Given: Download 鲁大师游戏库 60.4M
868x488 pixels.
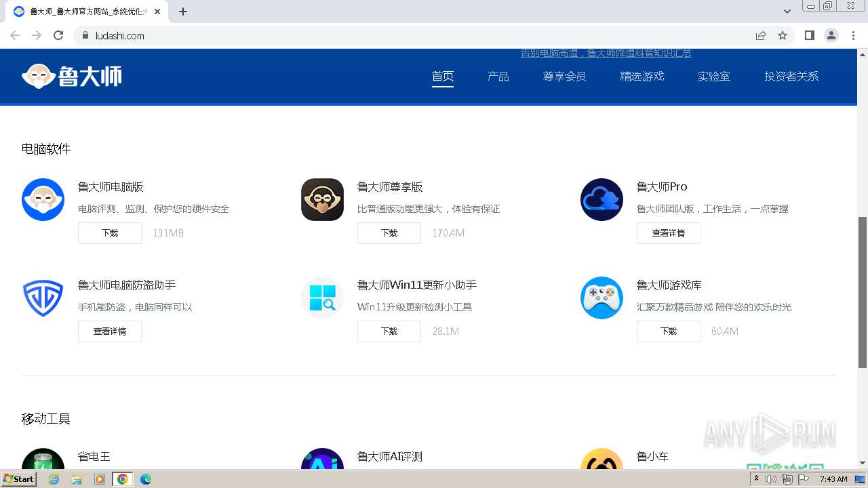Looking at the screenshot, I should (x=669, y=331).
